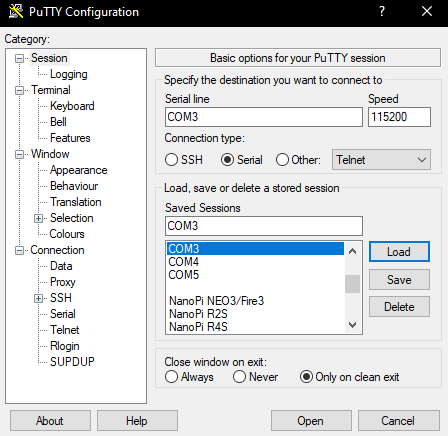448x436 pixels.
Task: Select COM5 in saved sessions list
Action: (x=255, y=275)
